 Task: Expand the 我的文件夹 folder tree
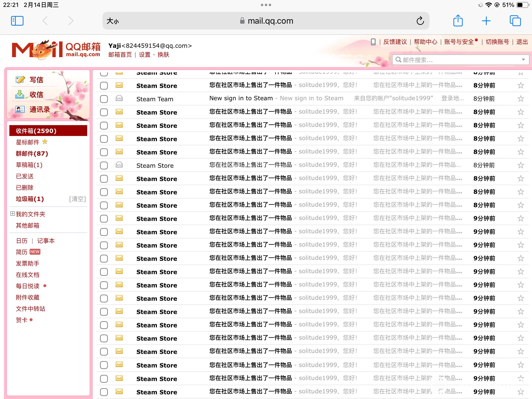(12, 214)
